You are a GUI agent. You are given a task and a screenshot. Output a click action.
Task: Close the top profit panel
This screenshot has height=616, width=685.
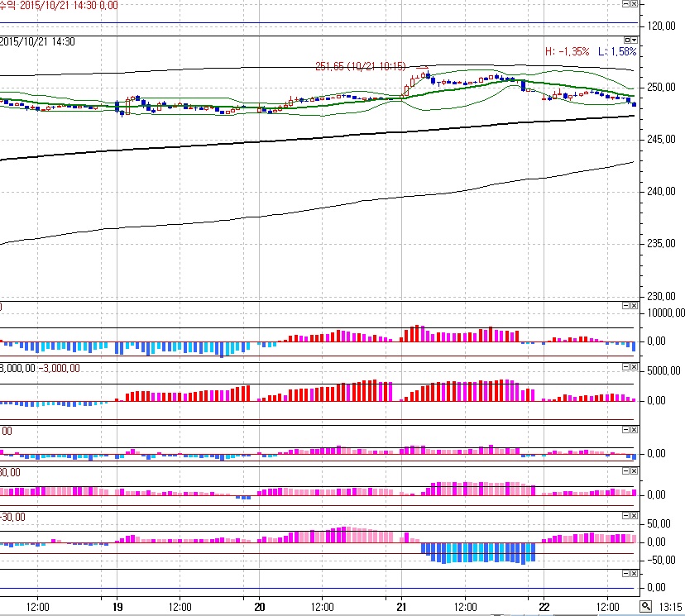[635, 4]
